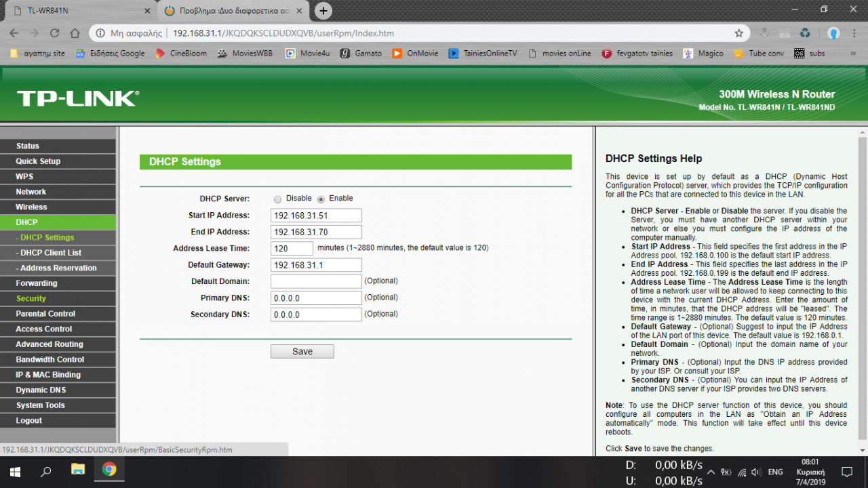The image size is (868, 488).
Task: Show hidden system tray icons
Action: click(x=711, y=472)
